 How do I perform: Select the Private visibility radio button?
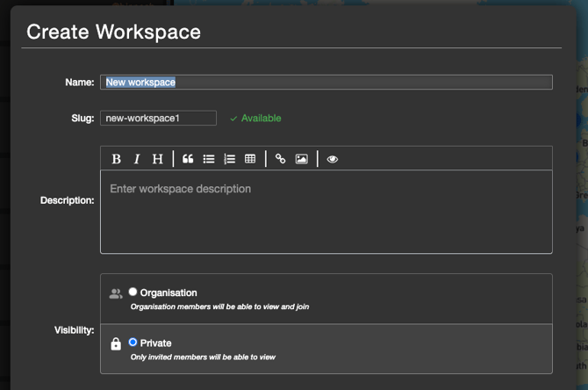click(x=133, y=342)
